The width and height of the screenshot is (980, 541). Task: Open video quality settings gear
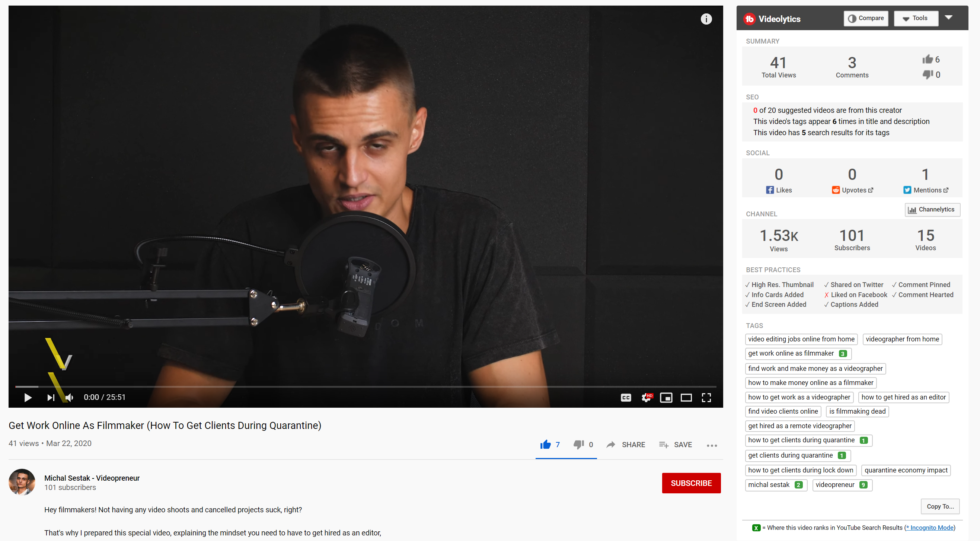(x=647, y=398)
